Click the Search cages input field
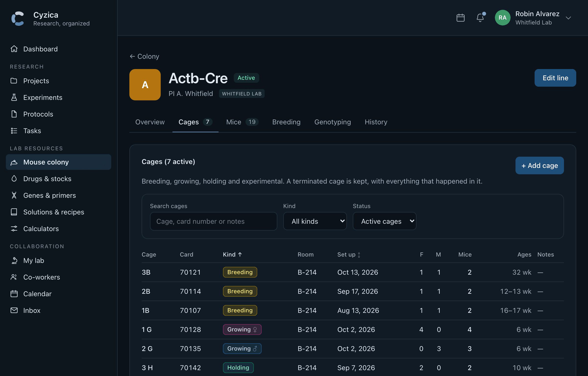 pos(213,221)
